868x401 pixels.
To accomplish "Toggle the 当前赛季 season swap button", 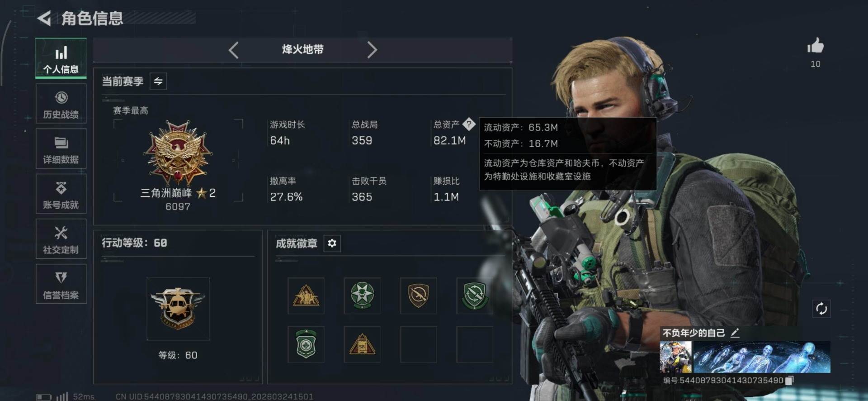I will point(158,81).
